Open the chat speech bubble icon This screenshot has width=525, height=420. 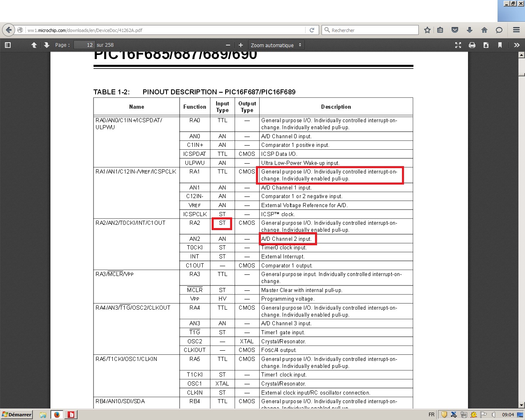(x=499, y=30)
